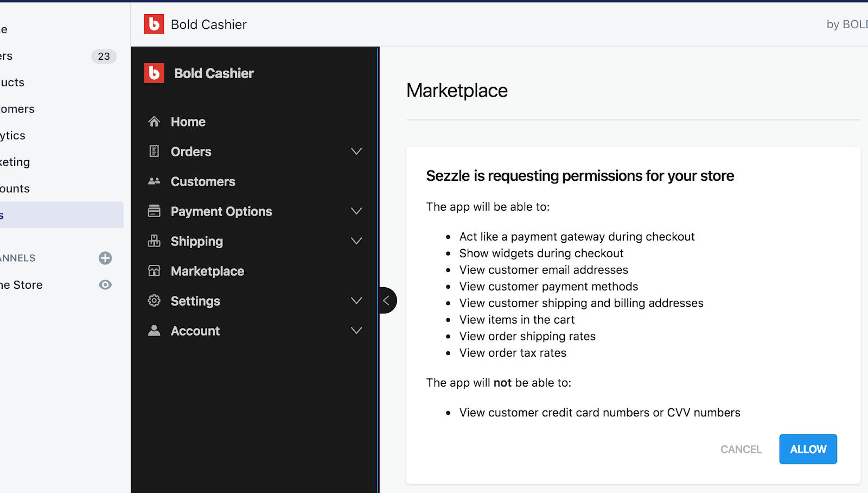Screen dimensions: 868x493
Task: Expand the Shipping submenu chevron
Action: pyautogui.click(x=356, y=241)
